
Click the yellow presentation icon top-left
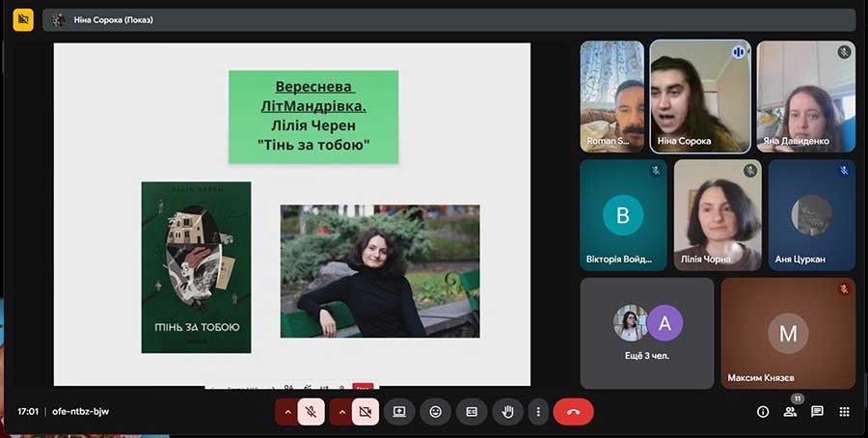tap(23, 19)
